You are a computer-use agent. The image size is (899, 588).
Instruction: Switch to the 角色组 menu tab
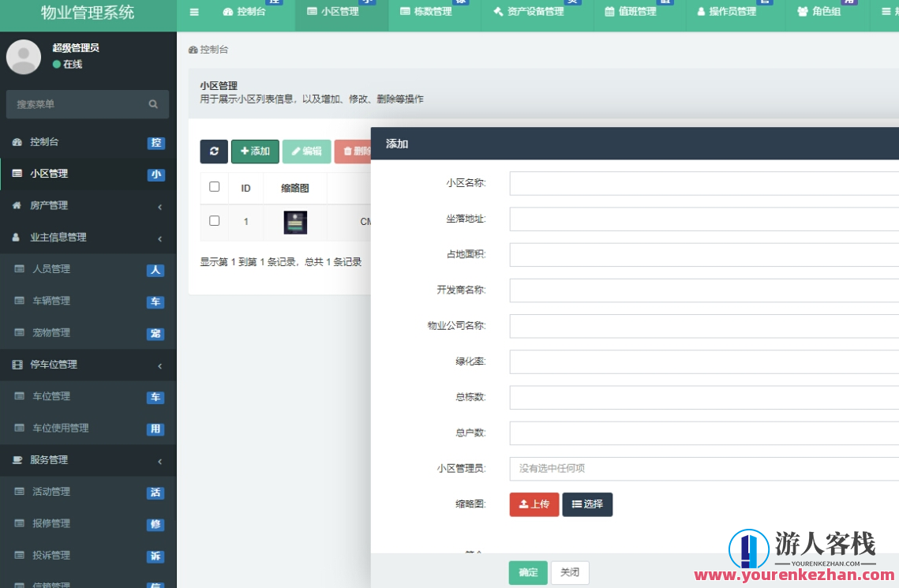point(824,12)
